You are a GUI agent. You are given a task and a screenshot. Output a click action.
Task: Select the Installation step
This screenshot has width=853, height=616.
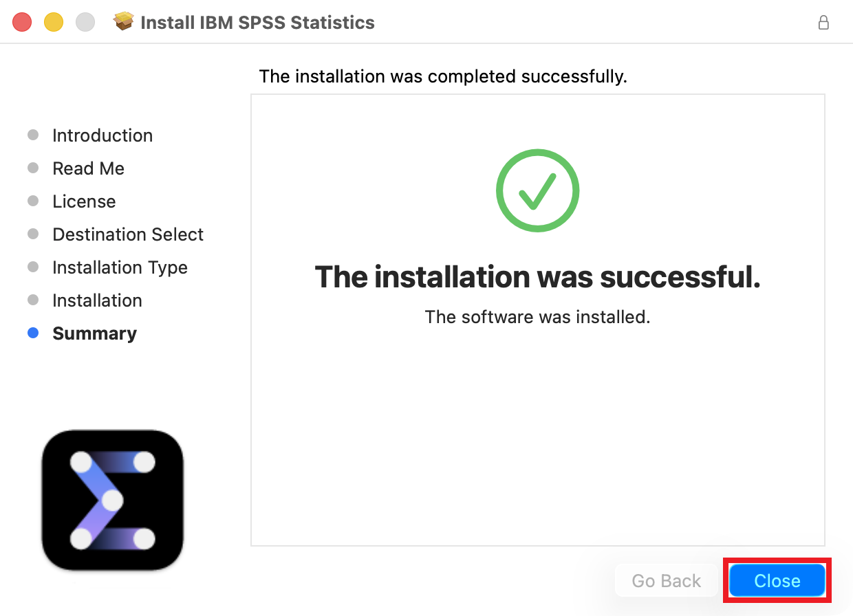click(97, 300)
